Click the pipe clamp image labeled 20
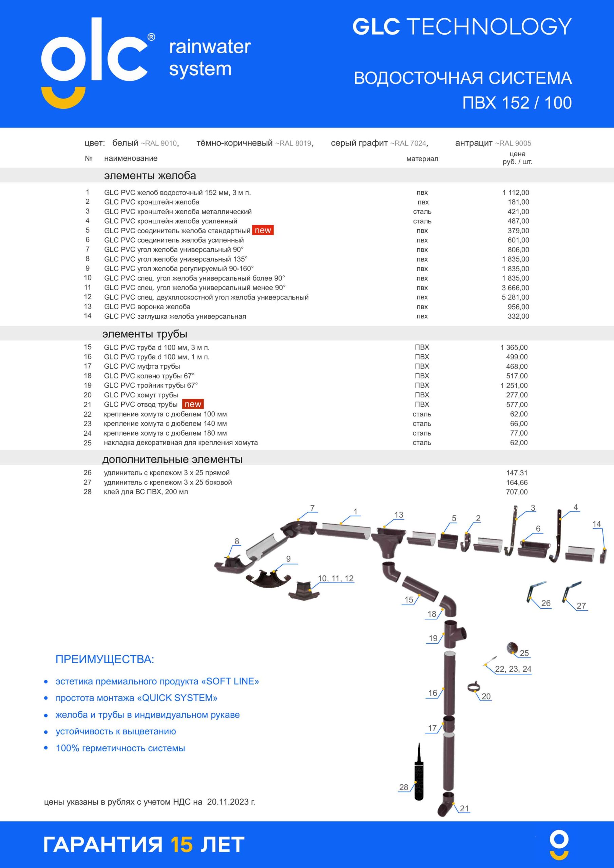The width and height of the screenshot is (614, 868). click(473, 687)
